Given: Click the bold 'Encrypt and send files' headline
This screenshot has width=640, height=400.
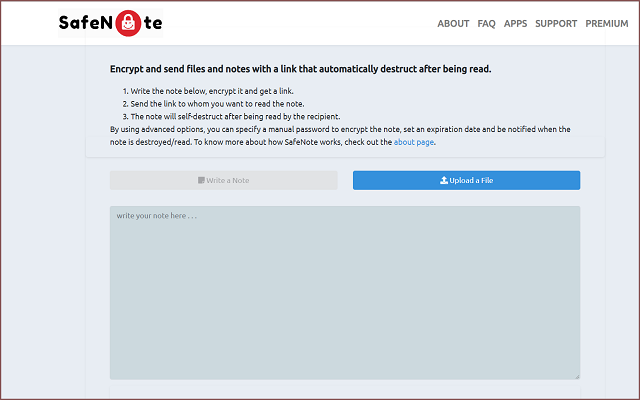Looking at the screenshot, I should (x=300, y=70).
